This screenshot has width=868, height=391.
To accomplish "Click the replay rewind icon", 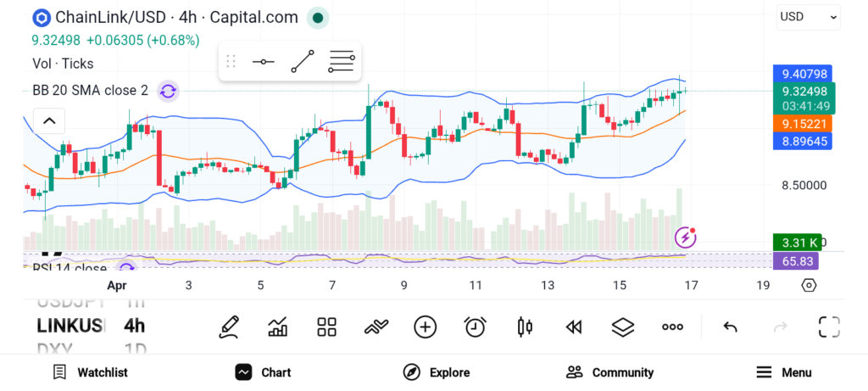I will 574,327.
